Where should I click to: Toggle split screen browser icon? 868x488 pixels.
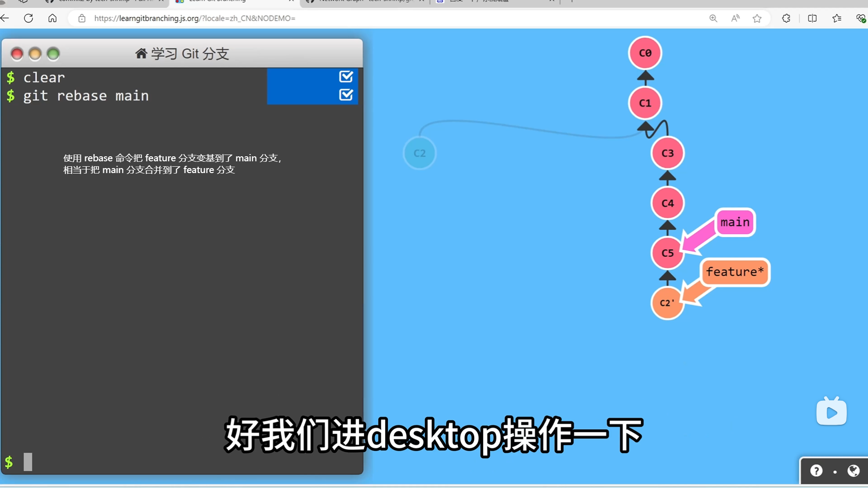[812, 18]
